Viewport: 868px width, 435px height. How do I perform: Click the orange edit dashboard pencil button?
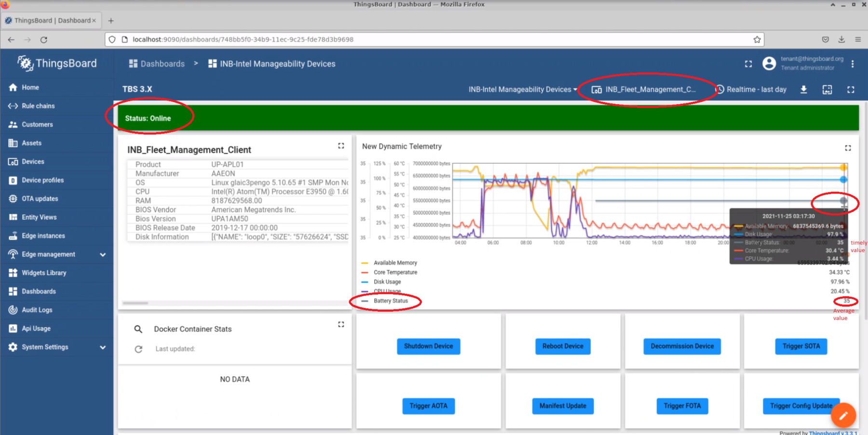(x=843, y=415)
